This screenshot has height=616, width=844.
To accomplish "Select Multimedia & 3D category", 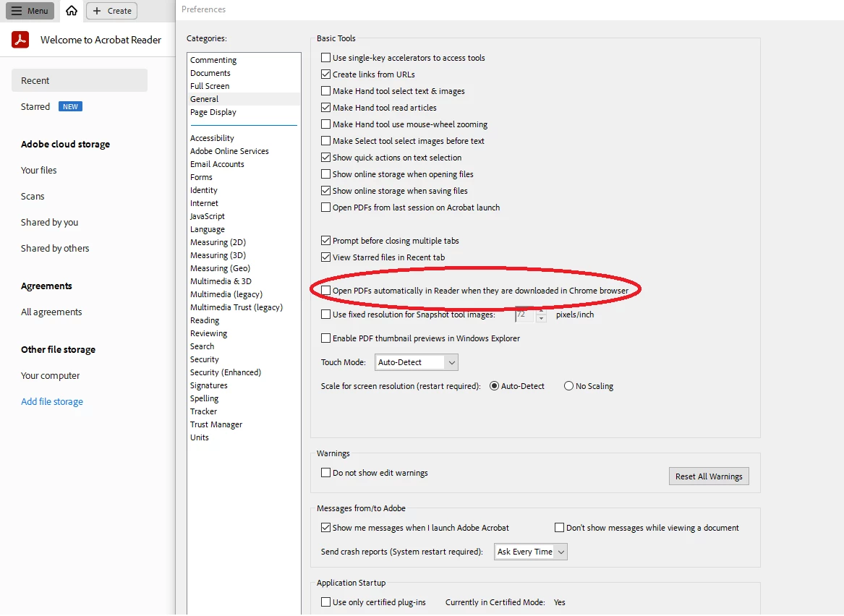I will (221, 281).
